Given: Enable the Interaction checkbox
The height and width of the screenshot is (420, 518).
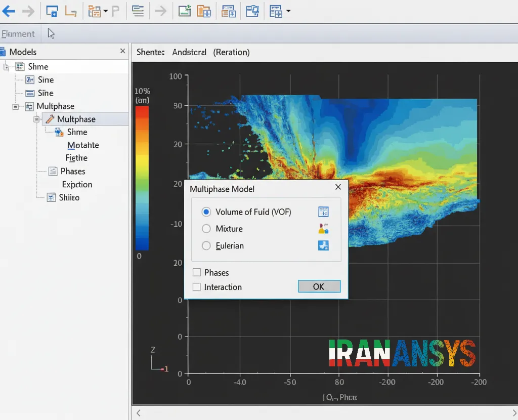Looking at the screenshot, I should [x=197, y=287].
